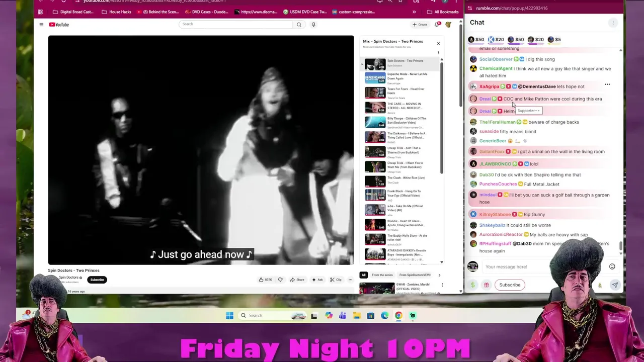This screenshot has width=644, height=362.
Task: Expand hidden bookmarks chevron
Action: [414, 12]
